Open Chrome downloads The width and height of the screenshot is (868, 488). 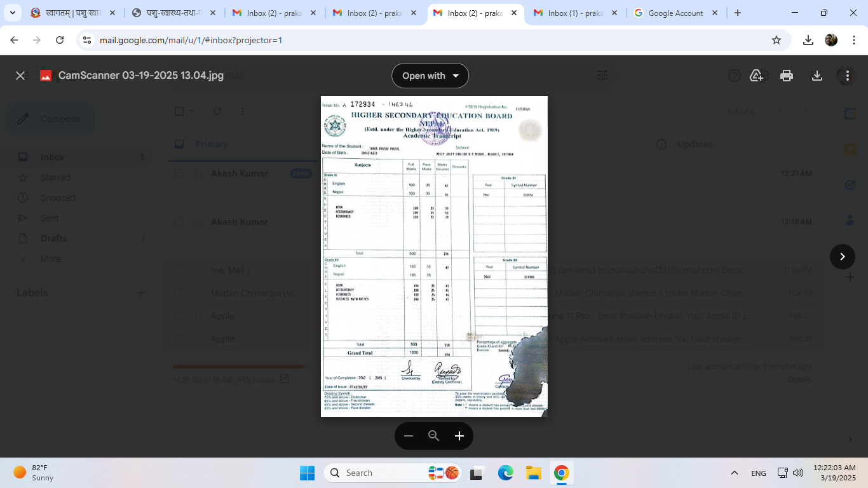808,40
